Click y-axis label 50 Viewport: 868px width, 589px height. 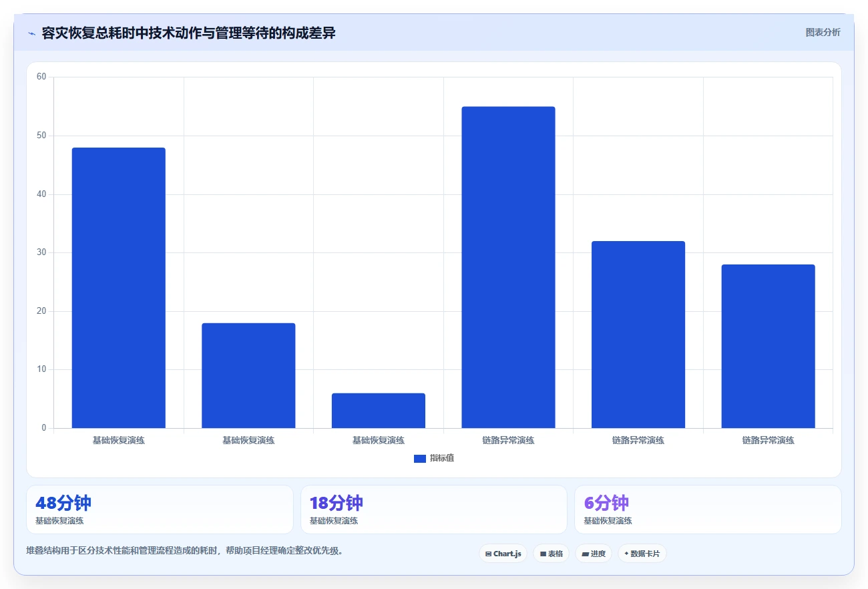(41, 136)
